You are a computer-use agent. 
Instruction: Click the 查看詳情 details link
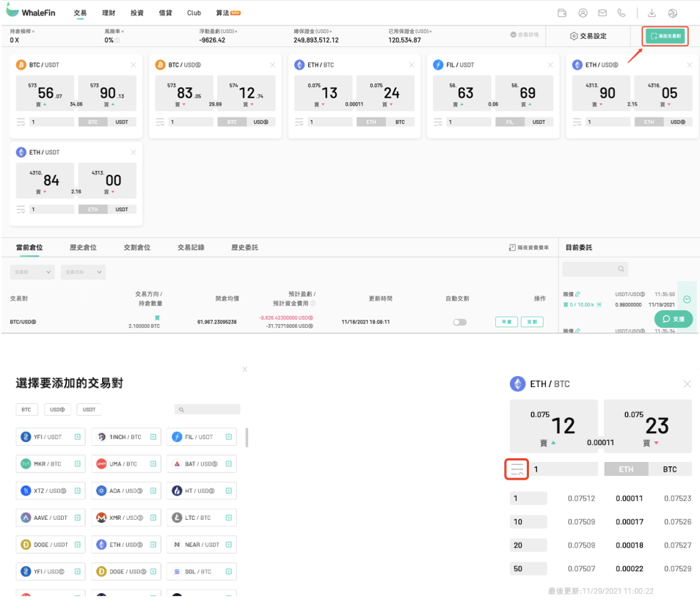(525, 34)
